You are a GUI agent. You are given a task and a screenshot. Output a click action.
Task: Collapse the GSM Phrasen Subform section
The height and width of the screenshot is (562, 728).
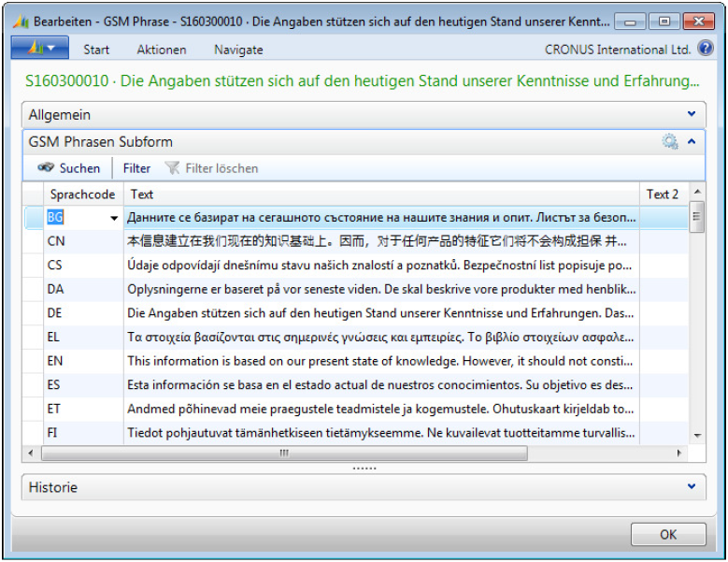coord(692,142)
